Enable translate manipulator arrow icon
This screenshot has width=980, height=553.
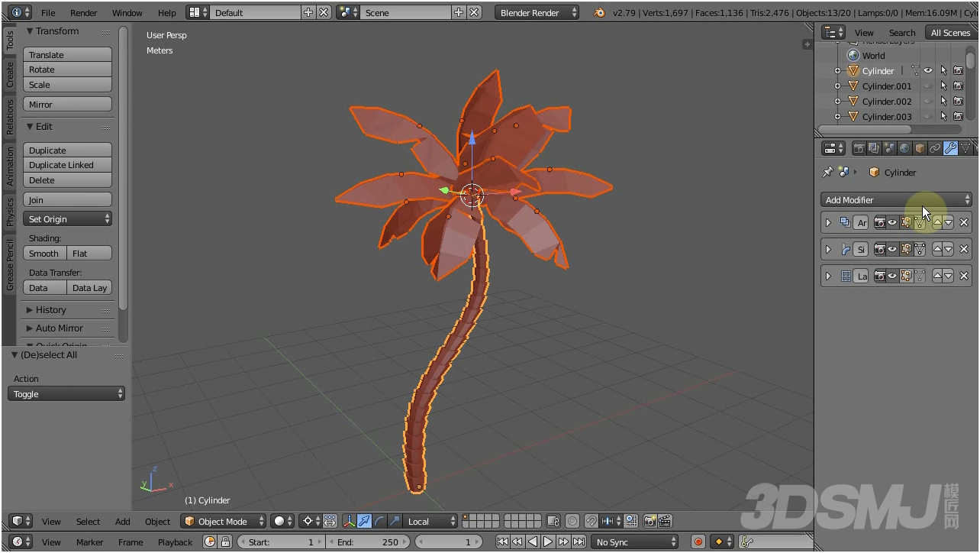pos(364,522)
